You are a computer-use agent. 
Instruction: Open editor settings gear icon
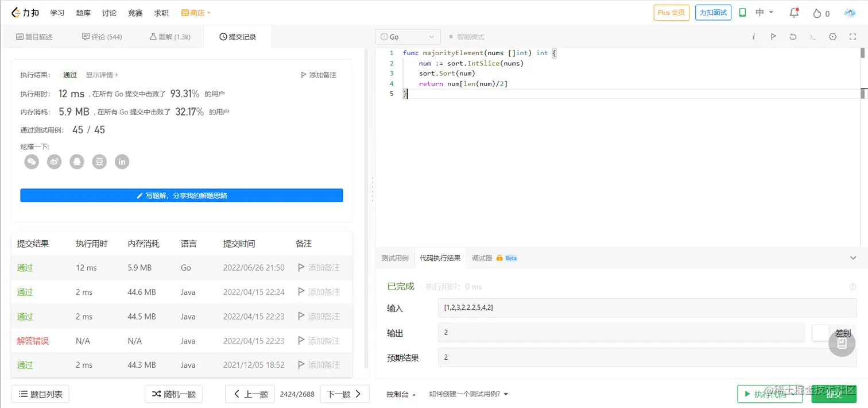point(833,37)
